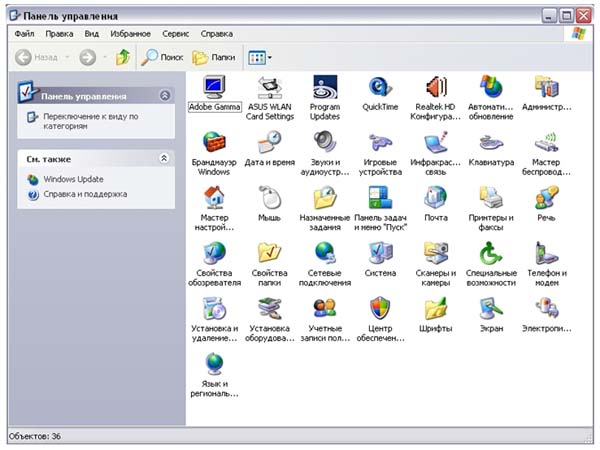The width and height of the screenshot is (600, 450).
Task: Open the Сервис menu
Action: 175,33
